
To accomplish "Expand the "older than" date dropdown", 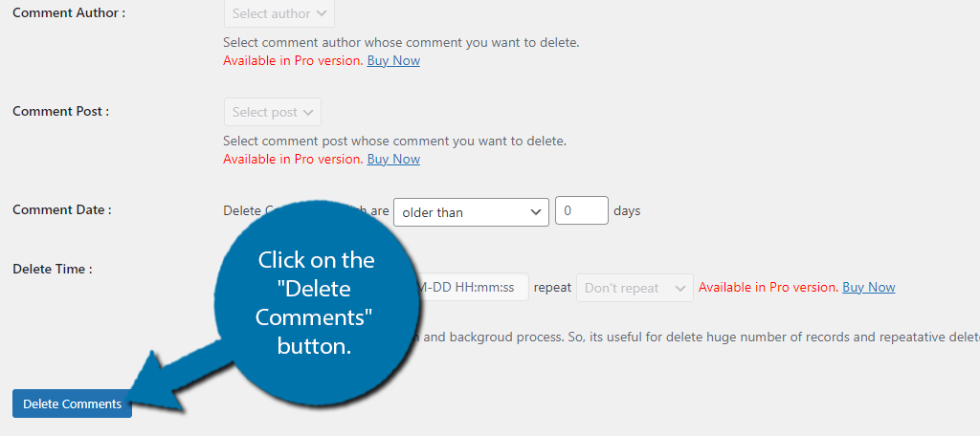I will [471, 211].
